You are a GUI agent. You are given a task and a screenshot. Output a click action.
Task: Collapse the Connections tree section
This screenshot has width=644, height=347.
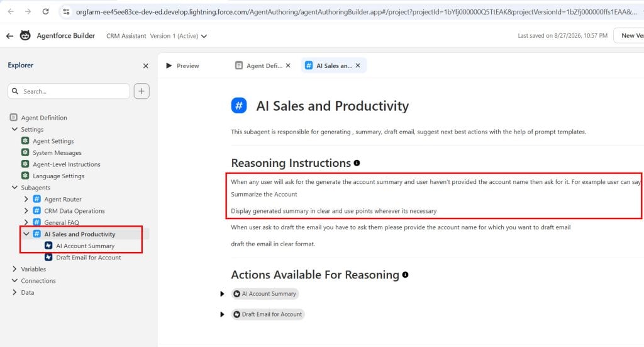click(15, 280)
